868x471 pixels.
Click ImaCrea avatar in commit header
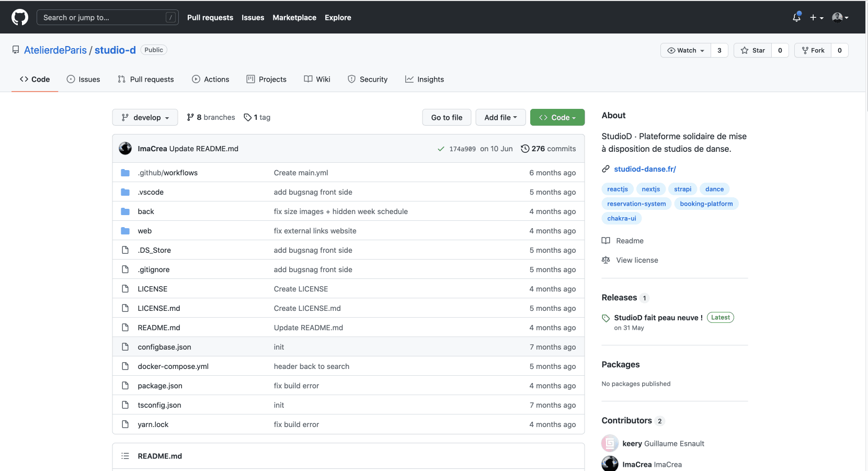pyautogui.click(x=125, y=149)
